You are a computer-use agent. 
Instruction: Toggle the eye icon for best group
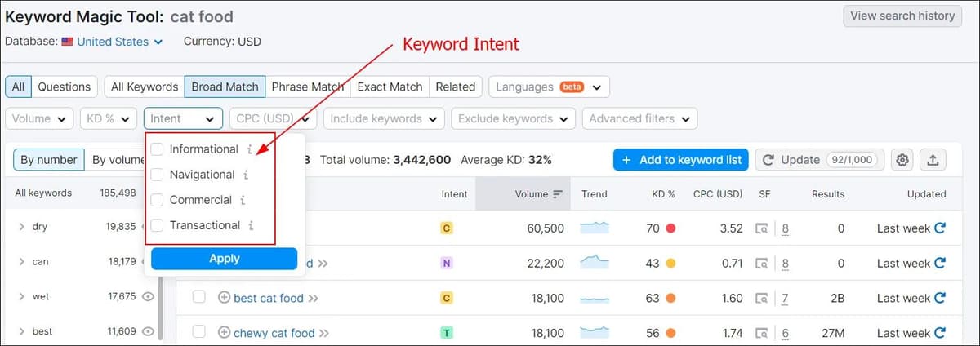click(x=148, y=331)
